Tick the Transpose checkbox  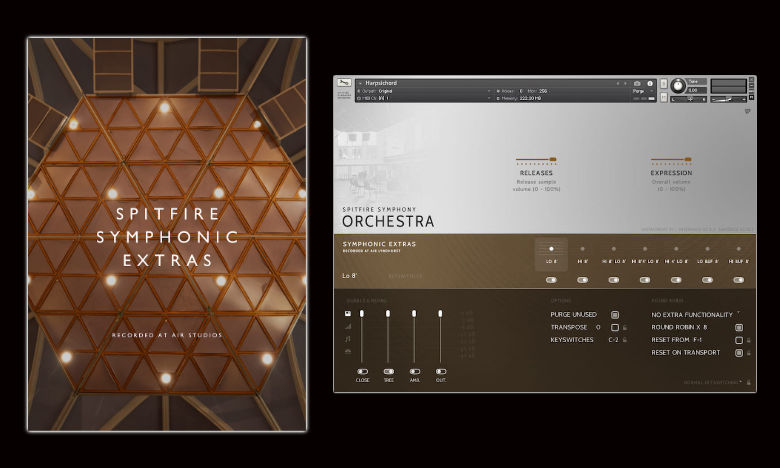click(615, 327)
